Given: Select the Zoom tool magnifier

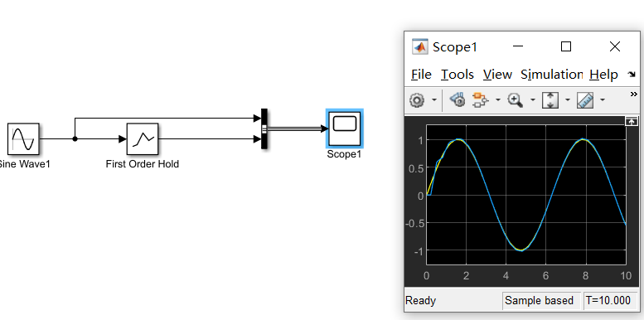Looking at the screenshot, I should click(x=515, y=99).
